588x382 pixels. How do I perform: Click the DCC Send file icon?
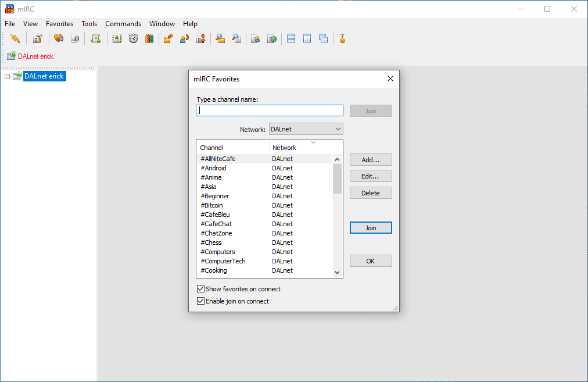coord(168,38)
